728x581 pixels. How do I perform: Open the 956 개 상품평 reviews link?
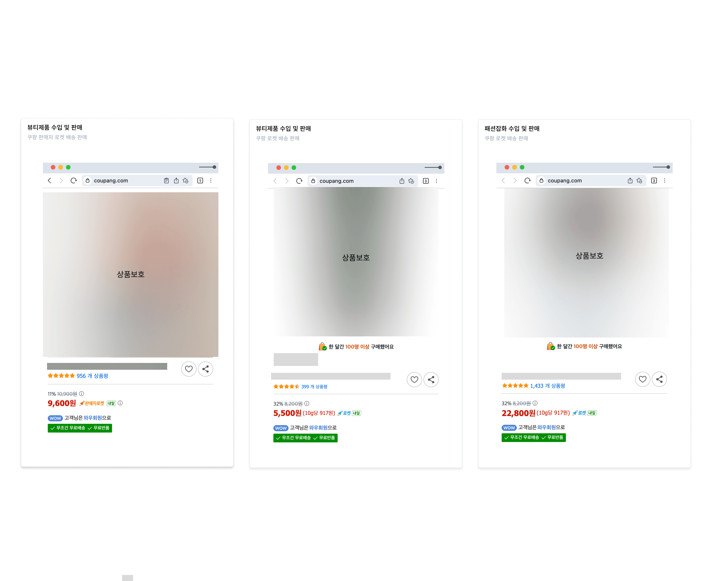(92, 376)
